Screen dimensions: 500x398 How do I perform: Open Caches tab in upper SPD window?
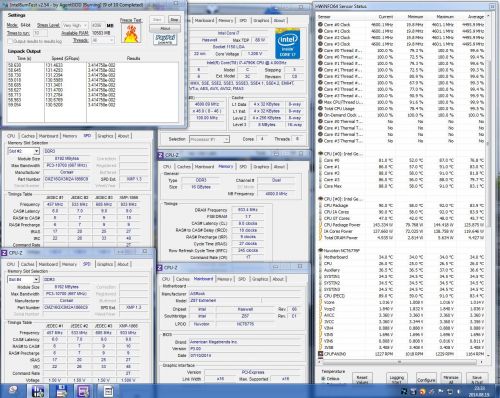[28, 136]
